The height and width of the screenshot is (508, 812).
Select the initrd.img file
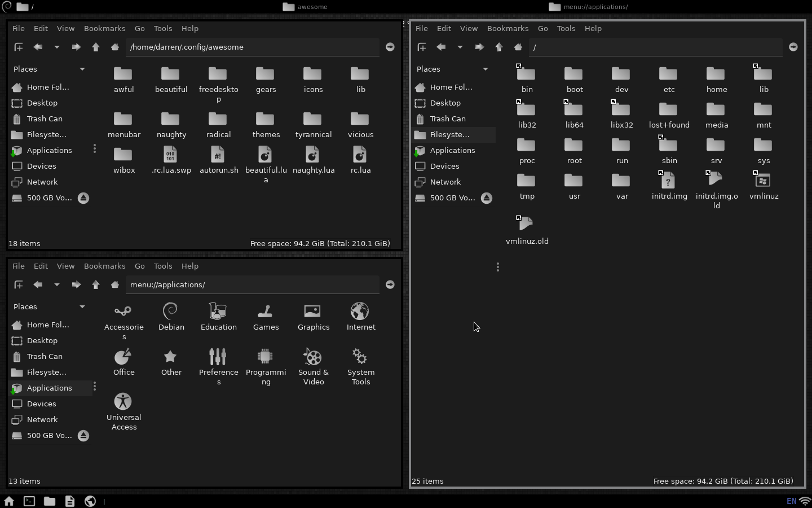(x=669, y=186)
